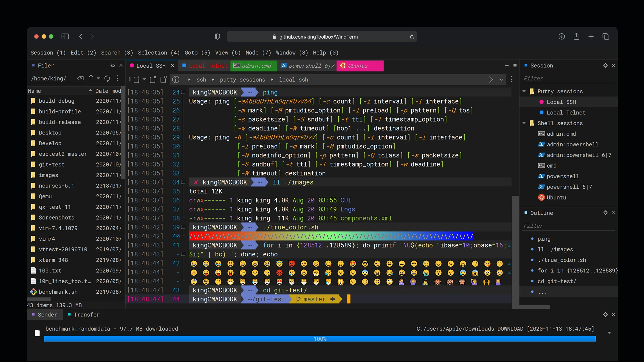Show the browser tab overview icon
The image size is (644, 362).
point(606,36)
